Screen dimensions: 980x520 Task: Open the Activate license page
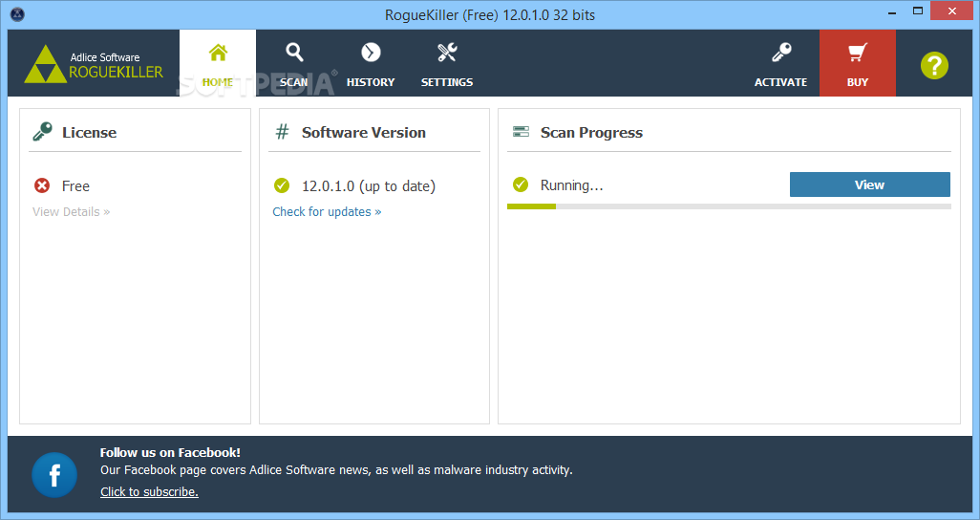pos(780,63)
